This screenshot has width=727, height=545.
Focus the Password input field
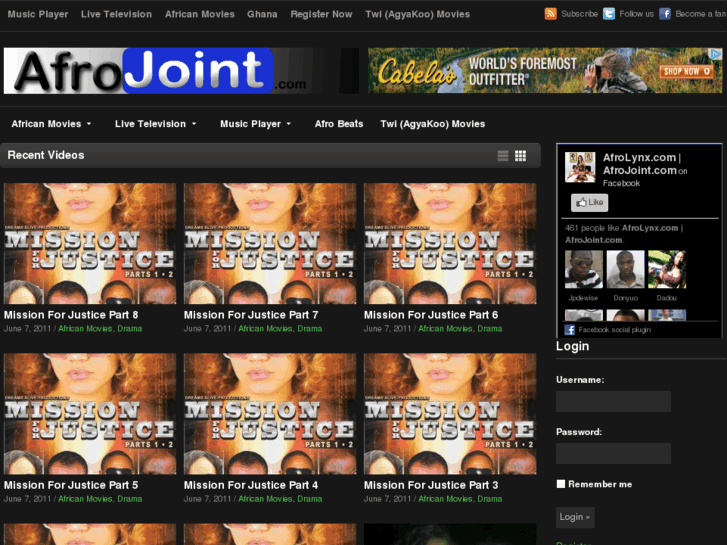point(613,453)
